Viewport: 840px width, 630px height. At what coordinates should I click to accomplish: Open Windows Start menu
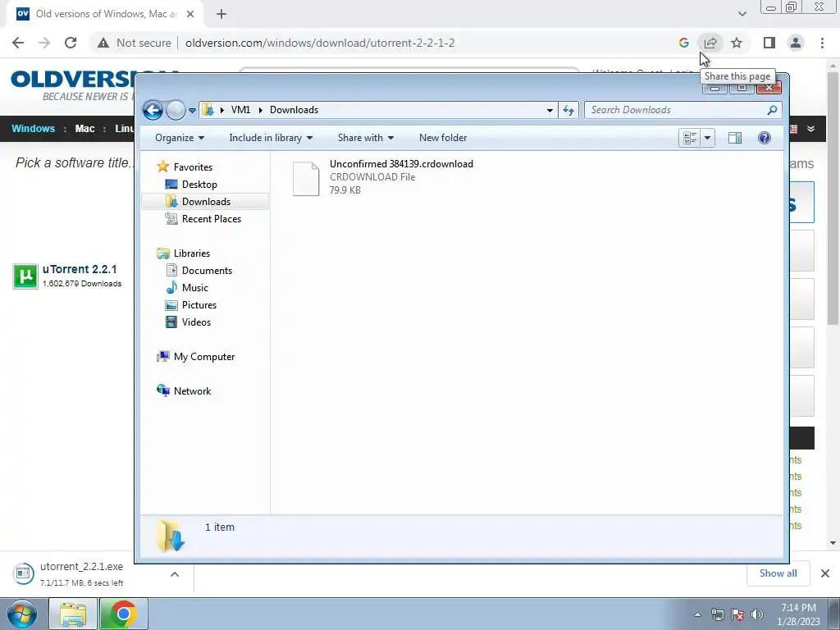pyautogui.click(x=22, y=614)
